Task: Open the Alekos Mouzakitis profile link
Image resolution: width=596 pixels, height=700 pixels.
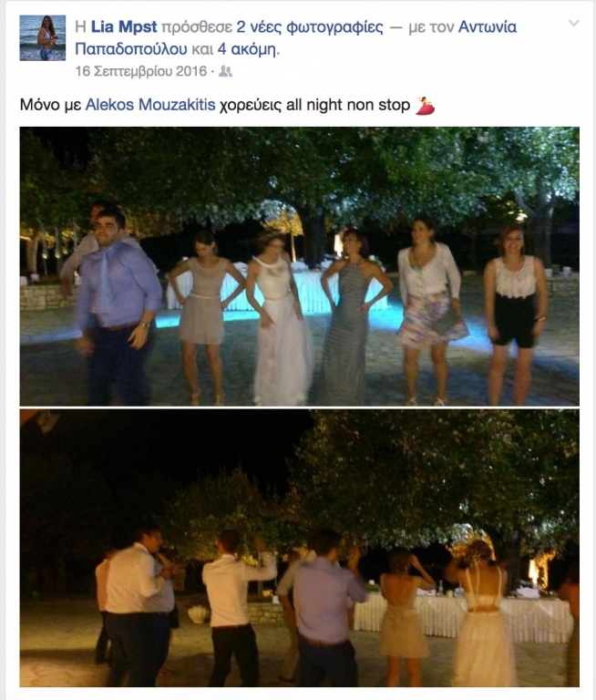Action: 150,105
